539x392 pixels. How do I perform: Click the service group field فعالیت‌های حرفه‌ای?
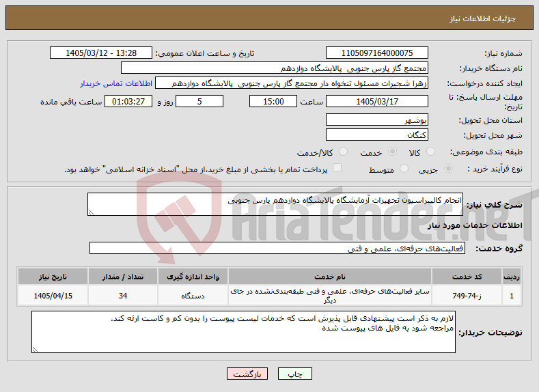[x=277, y=248]
